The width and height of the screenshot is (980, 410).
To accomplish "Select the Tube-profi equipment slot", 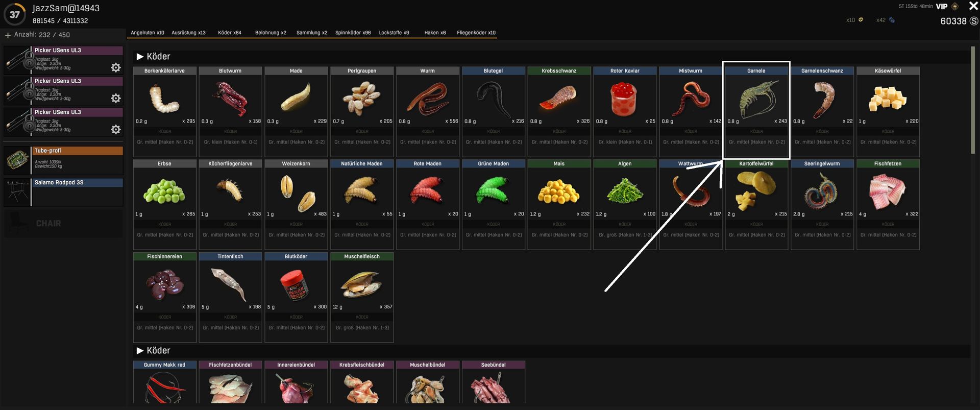I will click(63, 160).
